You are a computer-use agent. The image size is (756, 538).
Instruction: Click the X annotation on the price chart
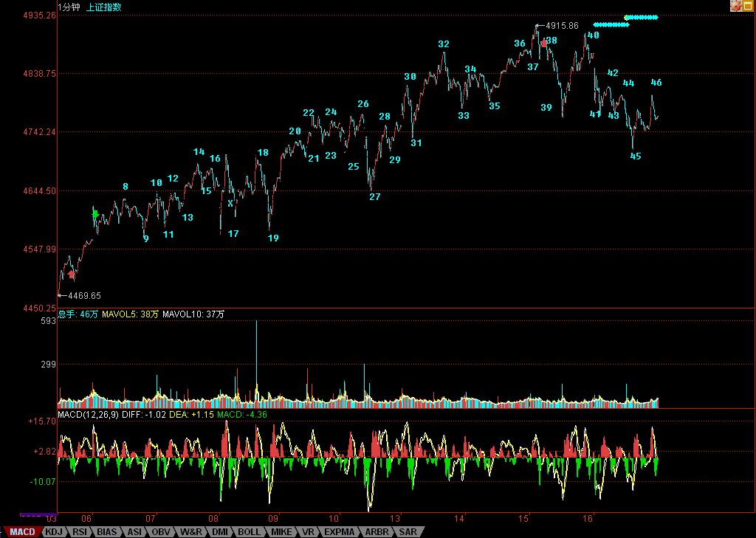(230, 203)
